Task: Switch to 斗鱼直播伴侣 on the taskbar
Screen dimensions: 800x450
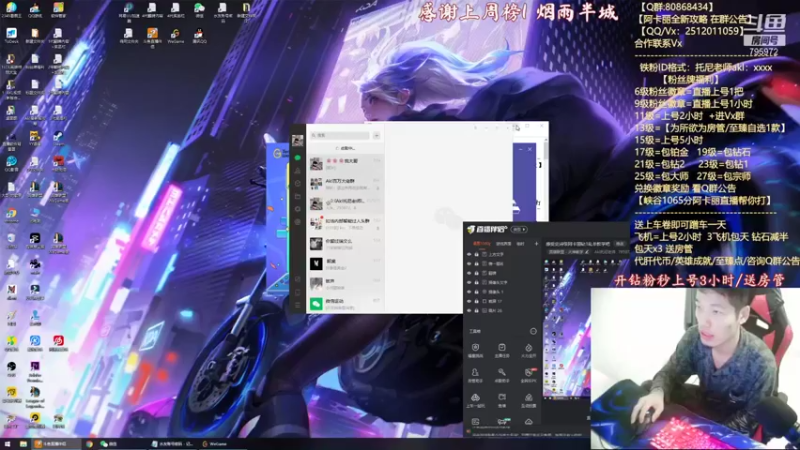Action: tap(57, 444)
